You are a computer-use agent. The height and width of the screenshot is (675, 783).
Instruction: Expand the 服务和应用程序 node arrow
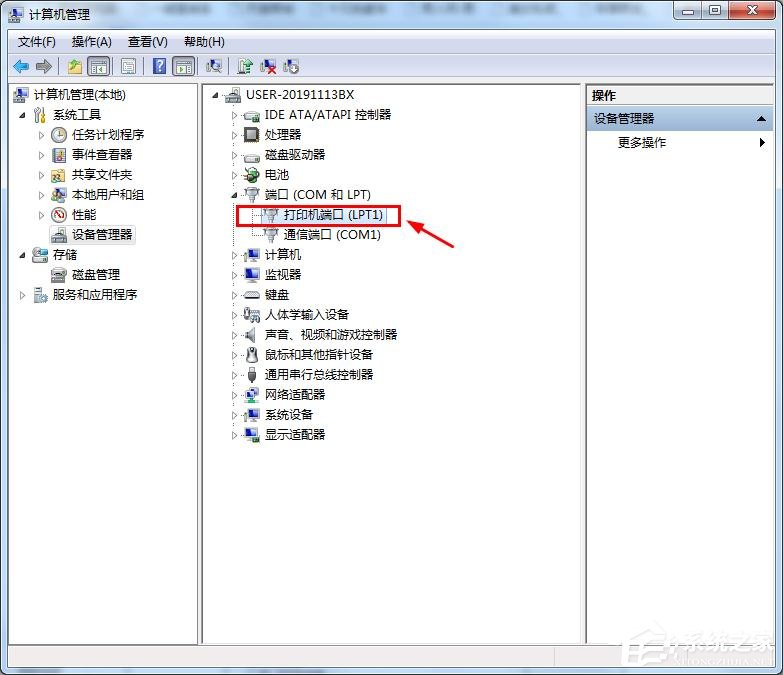point(22,295)
